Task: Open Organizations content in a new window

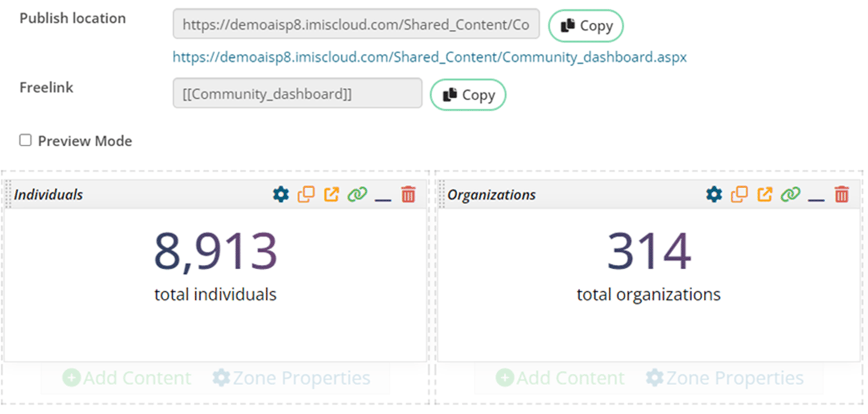Action: (x=765, y=194)
